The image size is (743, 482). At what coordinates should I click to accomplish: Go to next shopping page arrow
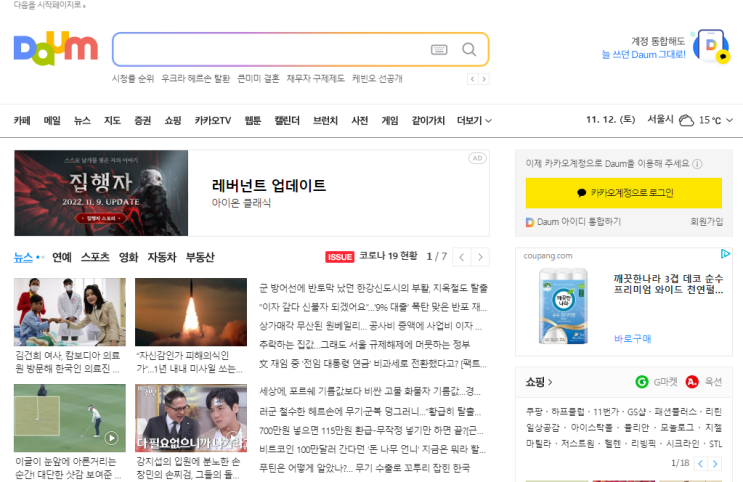coord(715,464)
